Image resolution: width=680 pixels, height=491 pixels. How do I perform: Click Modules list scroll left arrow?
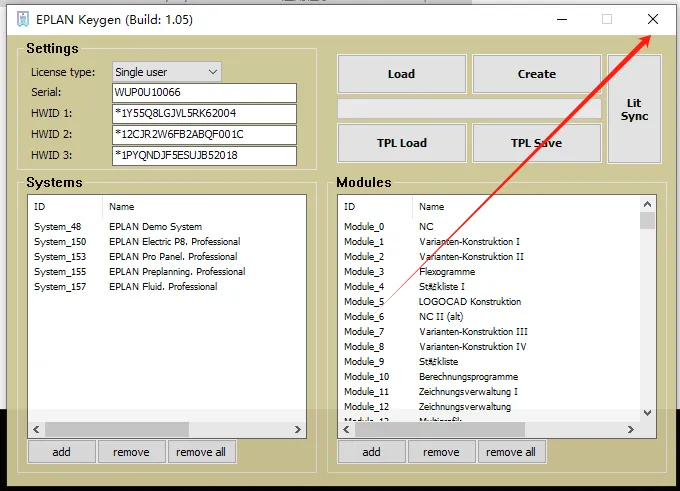(x=346, y=429)
